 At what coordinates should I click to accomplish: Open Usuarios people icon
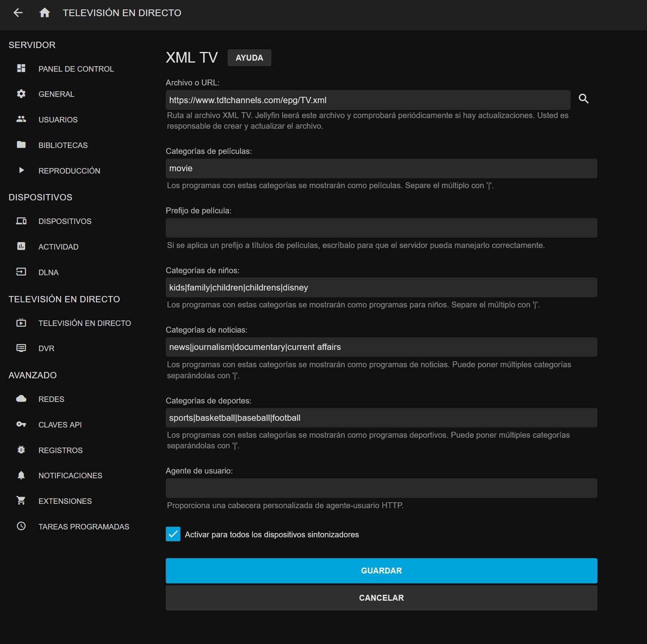coord(21,119)
